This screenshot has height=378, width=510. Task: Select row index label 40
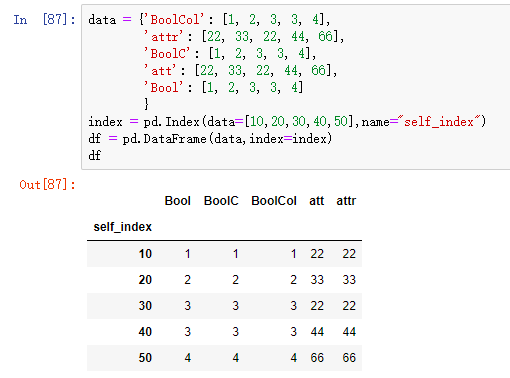145,332
